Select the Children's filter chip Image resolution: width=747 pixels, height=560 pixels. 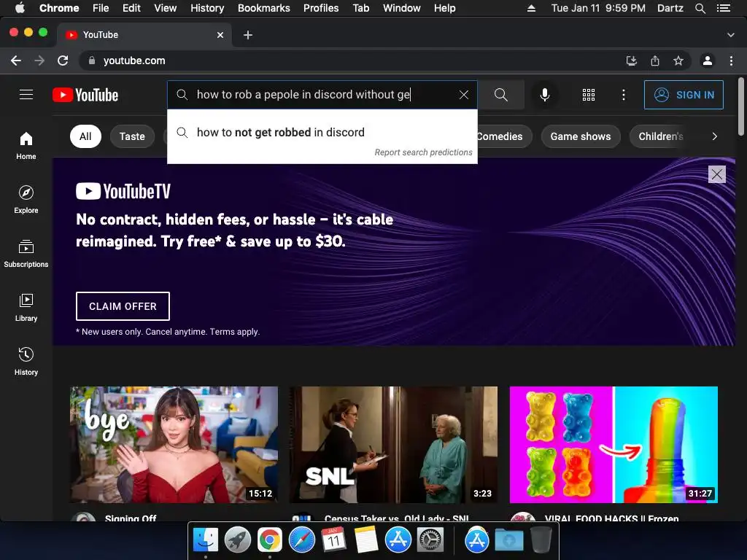(660, 136)
